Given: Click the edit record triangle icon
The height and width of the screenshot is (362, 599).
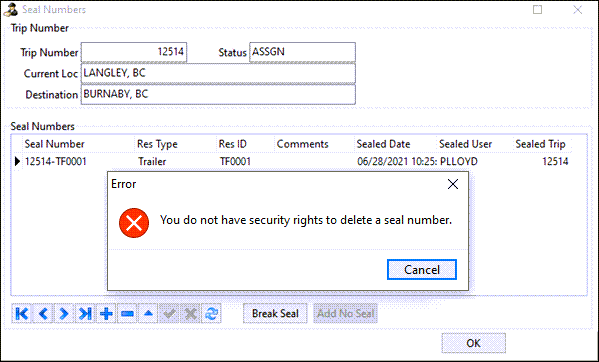Looking at the screenshot, I should [148, 314].
